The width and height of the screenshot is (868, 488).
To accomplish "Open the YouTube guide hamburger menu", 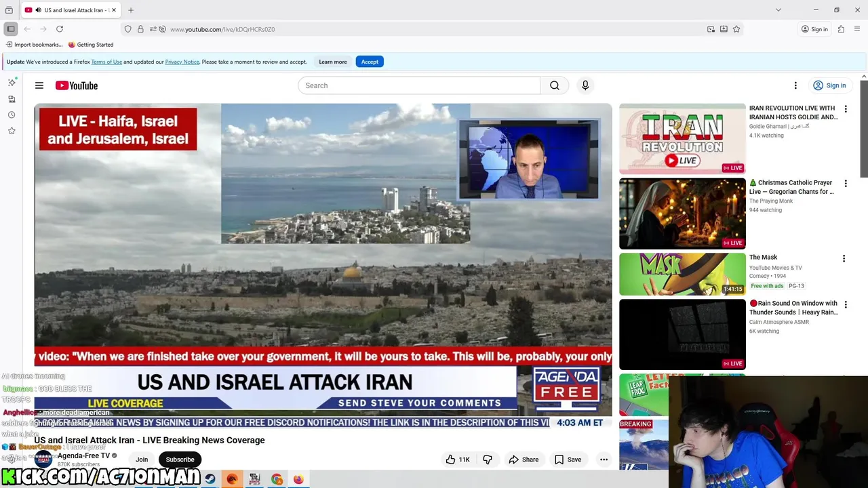I will click(39, 85).
